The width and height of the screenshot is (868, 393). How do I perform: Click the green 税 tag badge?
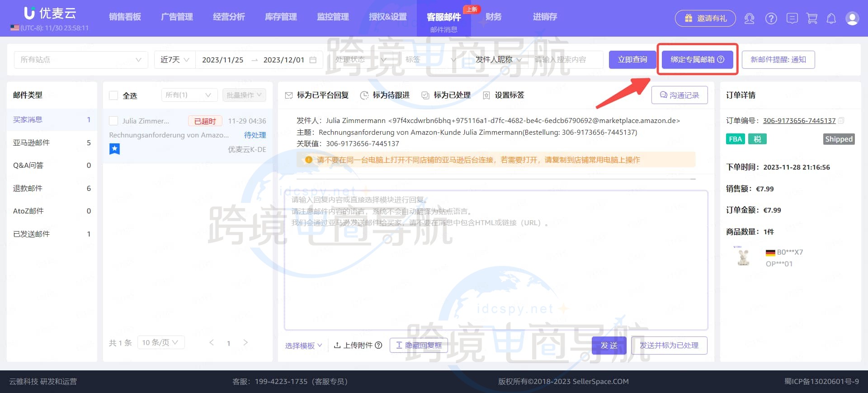(757, 139)
